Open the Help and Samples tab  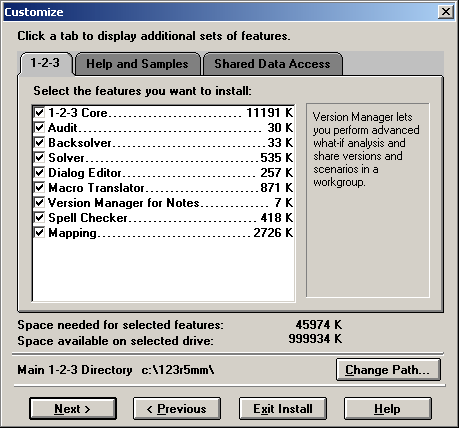(x=137, y=64)
